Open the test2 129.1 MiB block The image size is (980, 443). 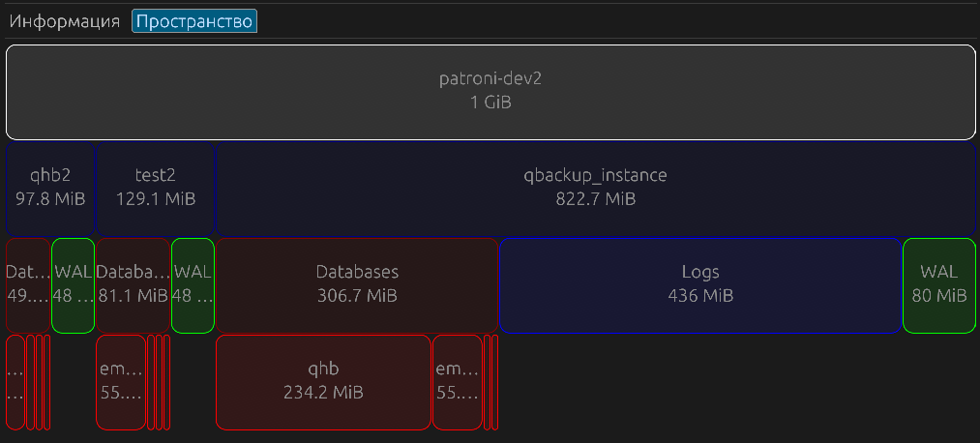[x=155, y=188]
